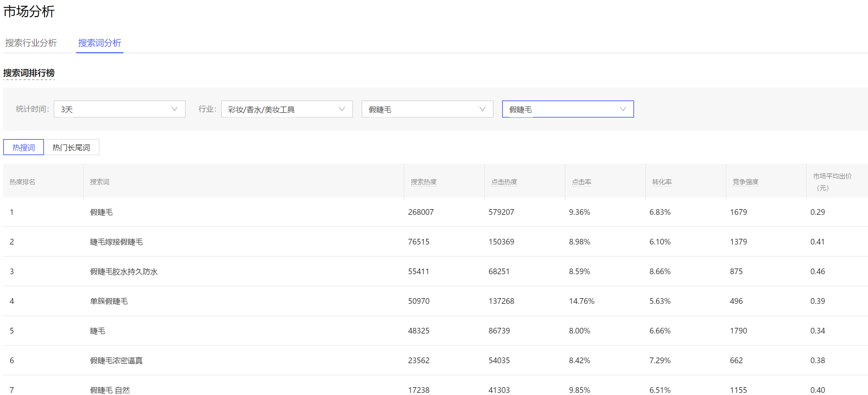Click the 转化率 column header

point(662,182)
